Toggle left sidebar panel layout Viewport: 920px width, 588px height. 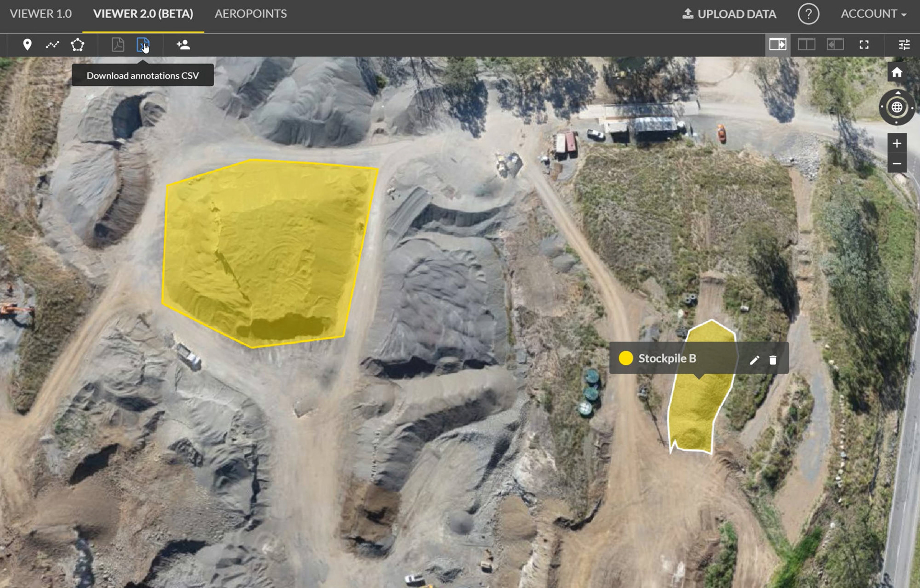coord(835,45)
